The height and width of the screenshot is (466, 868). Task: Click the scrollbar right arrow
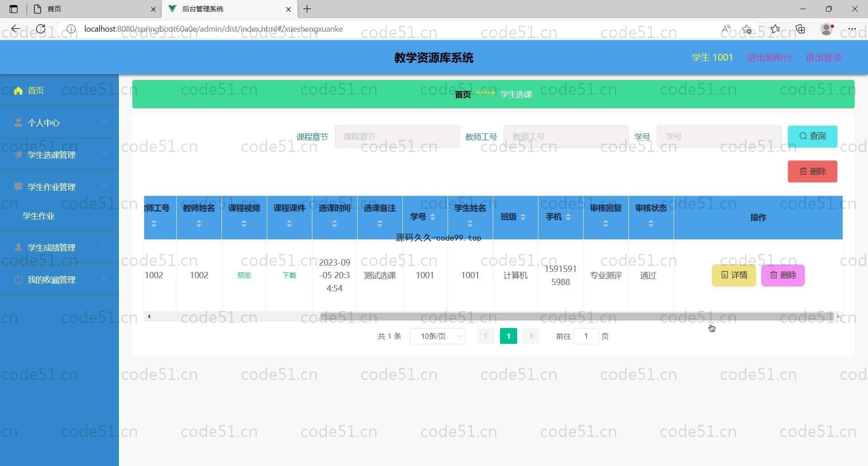coord(838,316)
